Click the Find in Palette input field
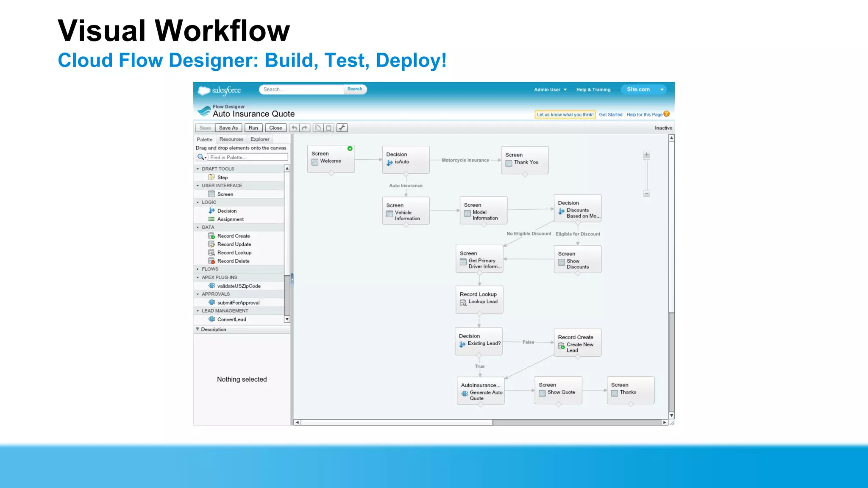868x488 pixels. (x=248, y=157)
